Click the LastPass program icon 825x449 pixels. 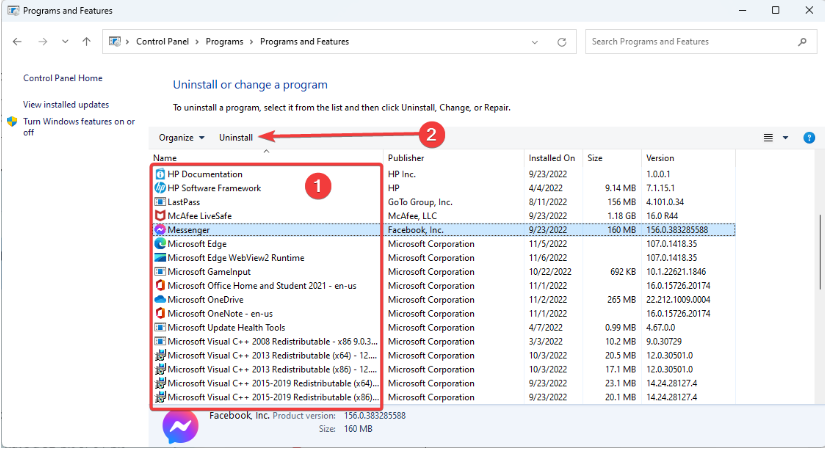click(x=160, y=201)
